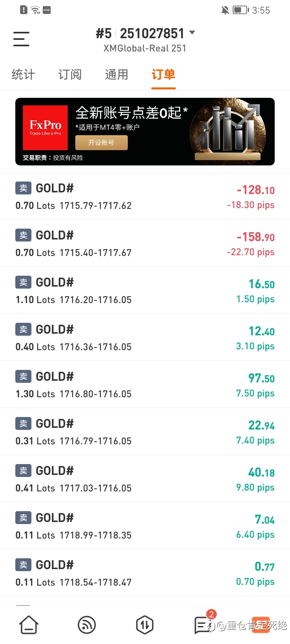Viewport: 290px width, 644px height.
Task: Select the 1.10 Lots GOLD# order
Action: pos(145,291)
